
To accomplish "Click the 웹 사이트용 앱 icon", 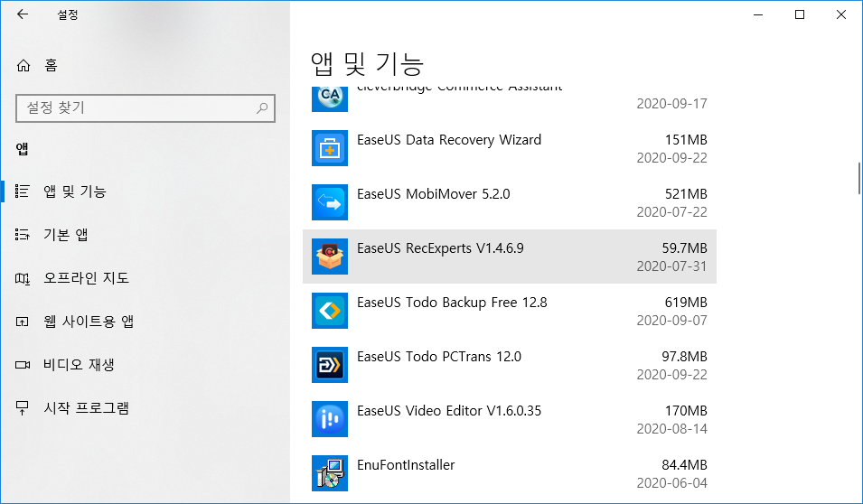I will (22, 322).
